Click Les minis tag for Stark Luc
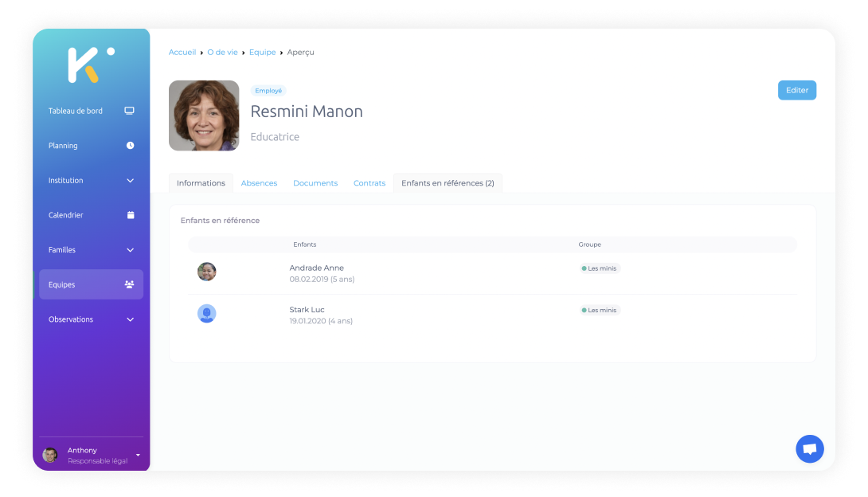The height and width of the screenshot is (497, 868). coord(600,311)
